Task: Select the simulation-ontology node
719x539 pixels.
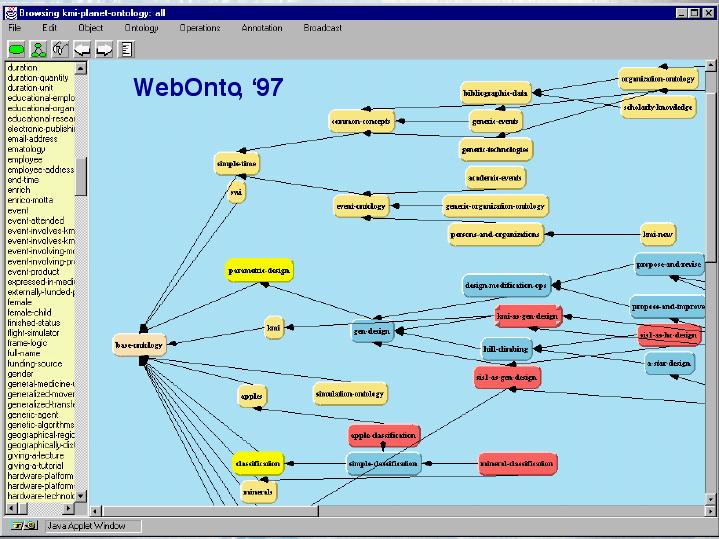Action: point(350,394)
